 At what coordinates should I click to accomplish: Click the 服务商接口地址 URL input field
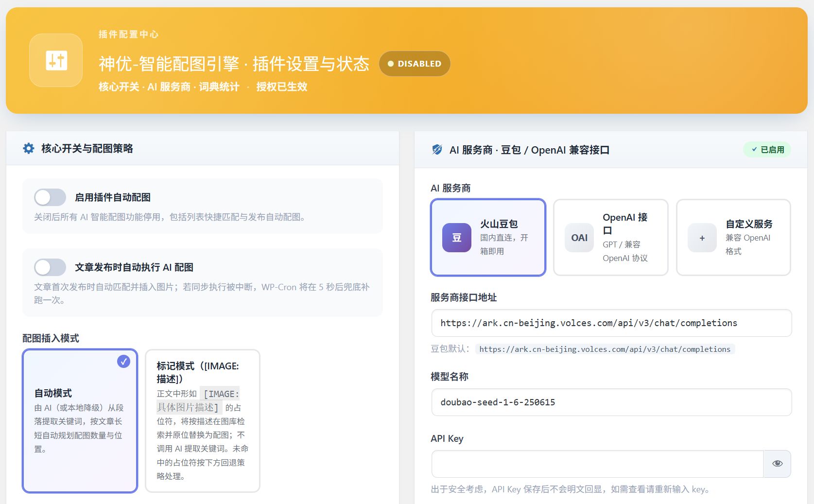(x=611, y=323)
